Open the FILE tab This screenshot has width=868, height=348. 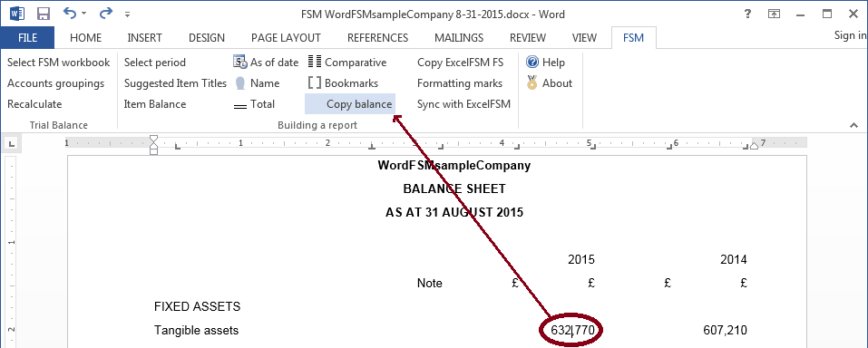pos(28,38)
